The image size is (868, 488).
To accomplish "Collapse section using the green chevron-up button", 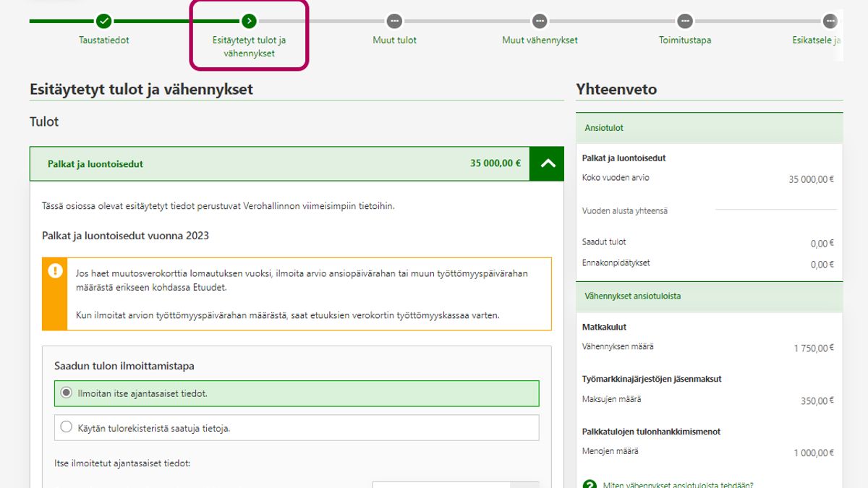I will (547, 163).
